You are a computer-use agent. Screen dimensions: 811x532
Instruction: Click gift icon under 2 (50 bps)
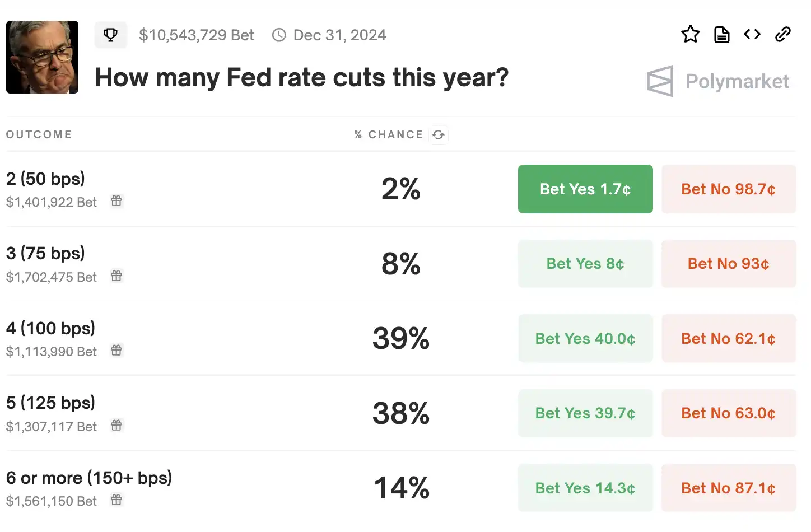coord(116,201)
